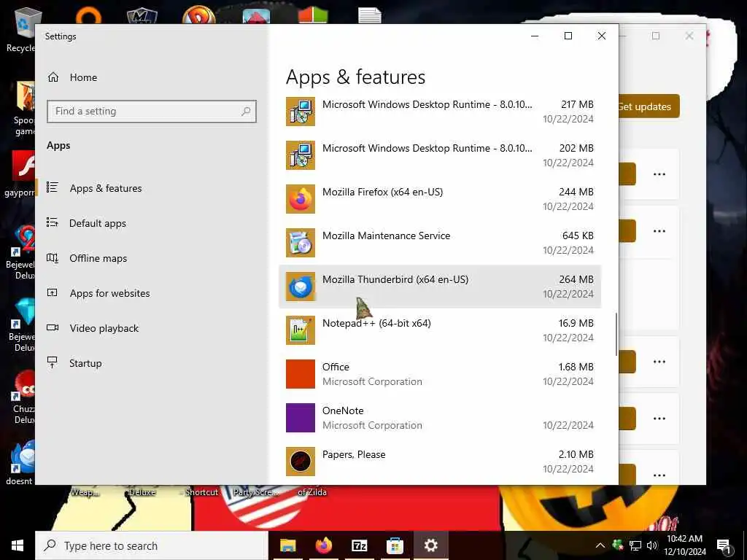Viewport: 747px width, 560px height.
Task: Click the Mozilla Firefox app icon
Action: click(x=300, y=199)
